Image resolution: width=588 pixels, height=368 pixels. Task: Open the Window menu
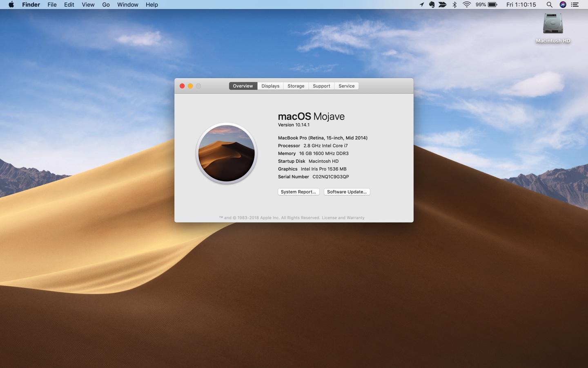[x=128, y=4]
